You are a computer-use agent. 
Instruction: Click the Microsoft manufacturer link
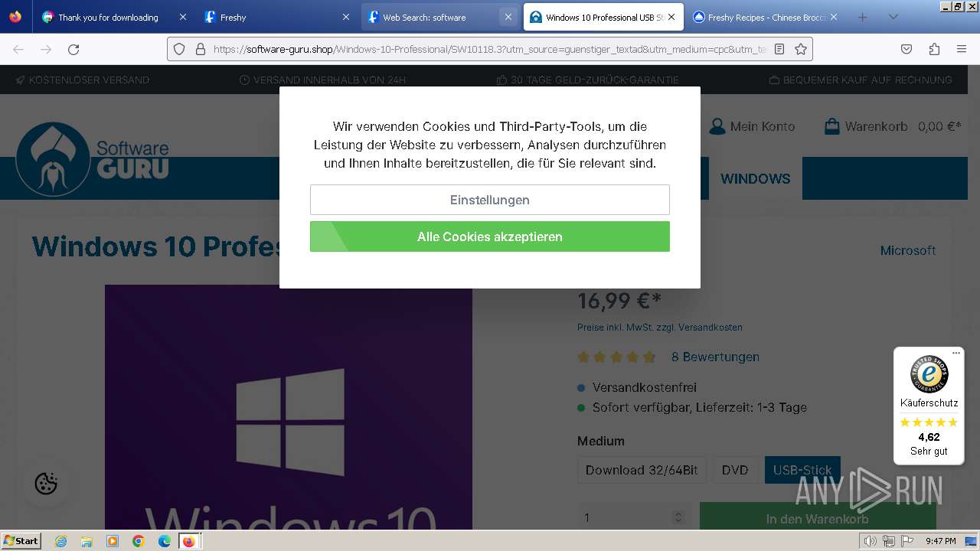[908, 250]
